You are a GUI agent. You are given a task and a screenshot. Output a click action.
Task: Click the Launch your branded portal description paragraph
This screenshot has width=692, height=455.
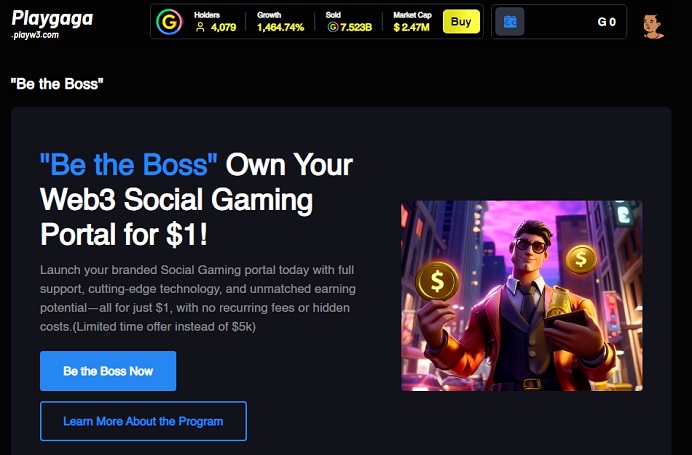click(198, 298)
